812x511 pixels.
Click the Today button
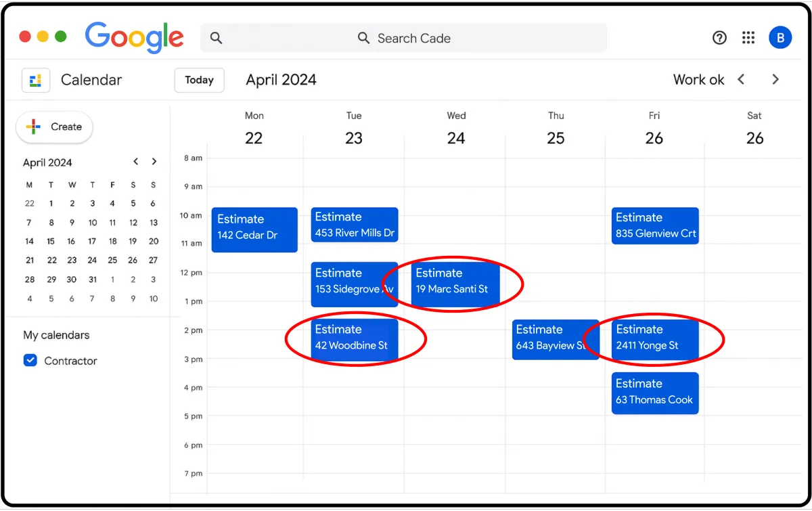click(199, 80)
